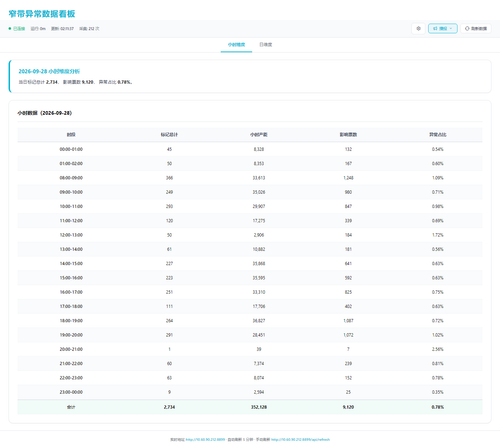Select the 21:00-22:00 time slot cell
The height and width of the screenshot is (448, 500).
point(71,364)
